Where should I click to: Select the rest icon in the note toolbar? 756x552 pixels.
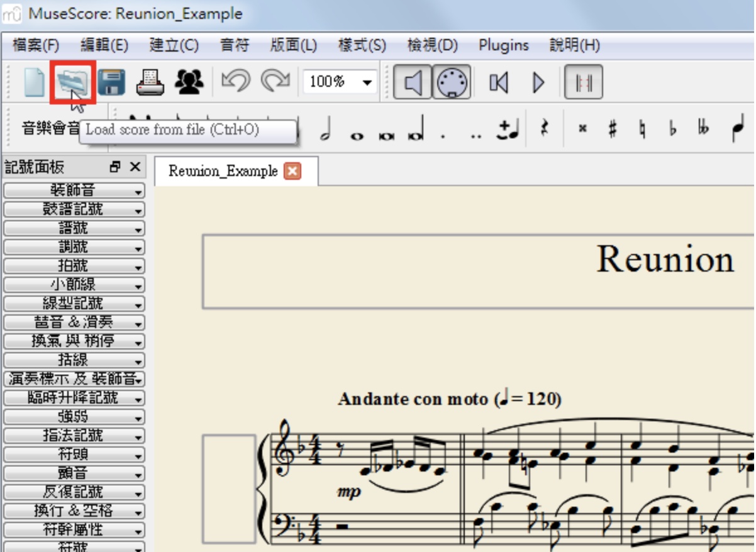coord(545,128)
